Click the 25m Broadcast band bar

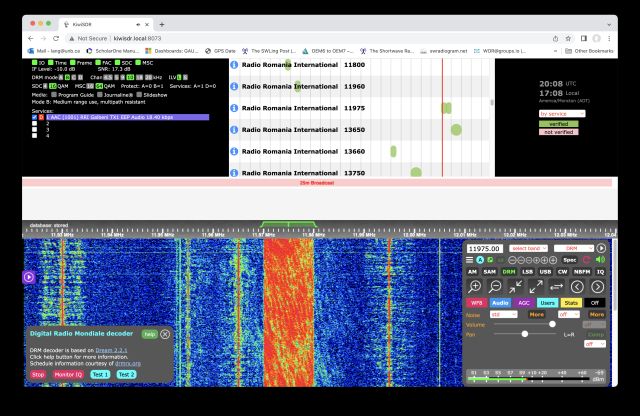coord(317,183)
